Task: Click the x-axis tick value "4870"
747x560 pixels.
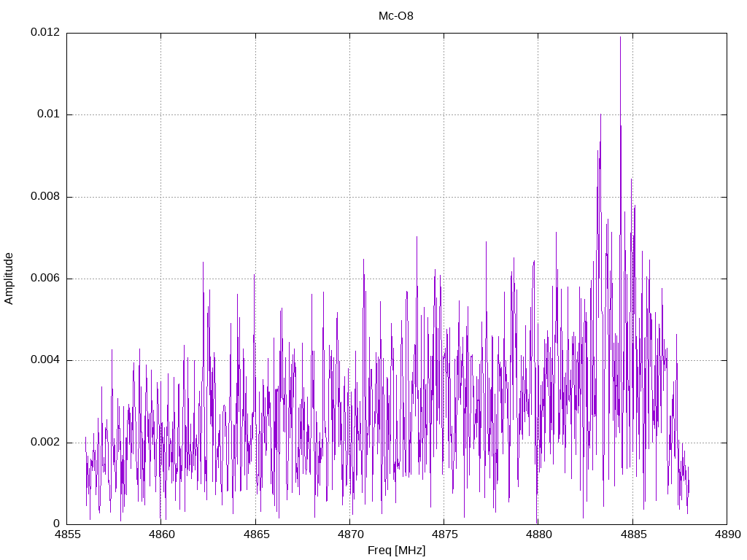Action: coord(350,534)
